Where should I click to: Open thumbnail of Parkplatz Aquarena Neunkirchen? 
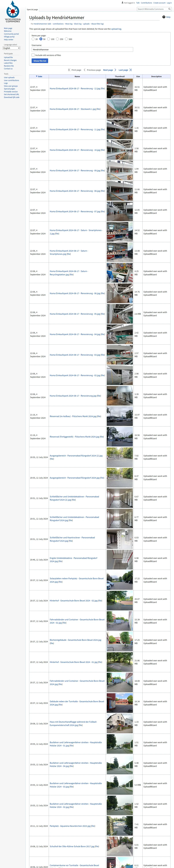[x=120, y=826]
